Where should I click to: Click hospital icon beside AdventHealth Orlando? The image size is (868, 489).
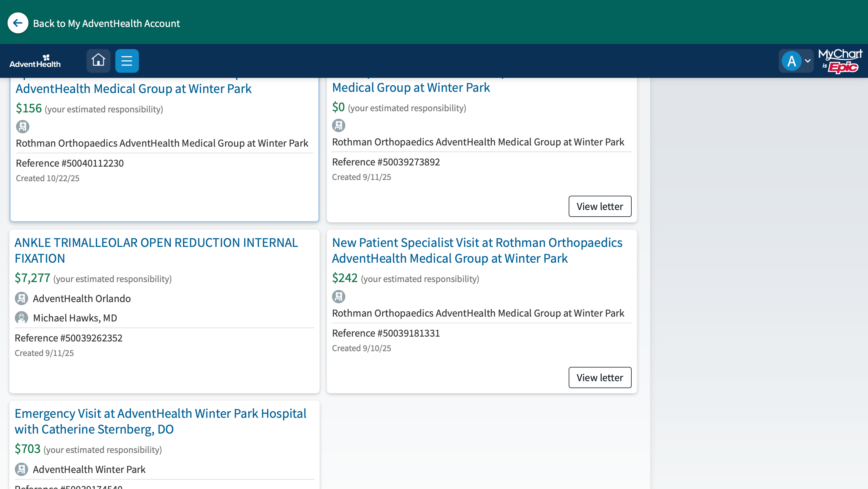click(x=21, y=298)
